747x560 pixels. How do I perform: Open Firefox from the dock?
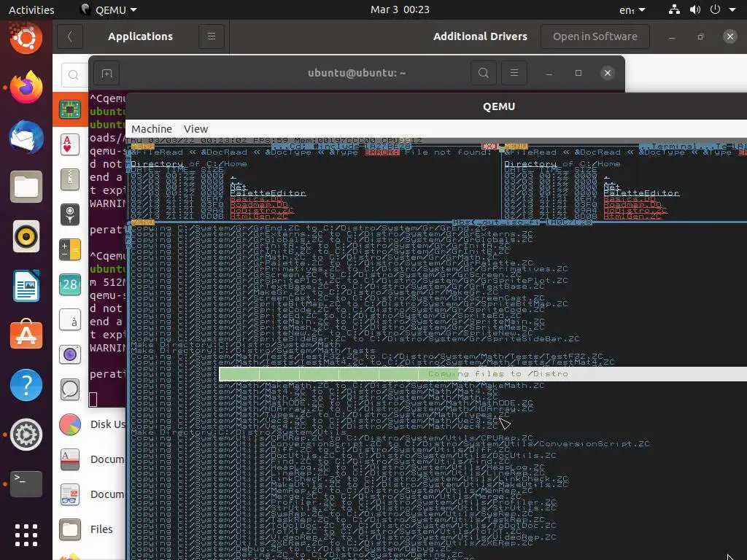(26, 87)
